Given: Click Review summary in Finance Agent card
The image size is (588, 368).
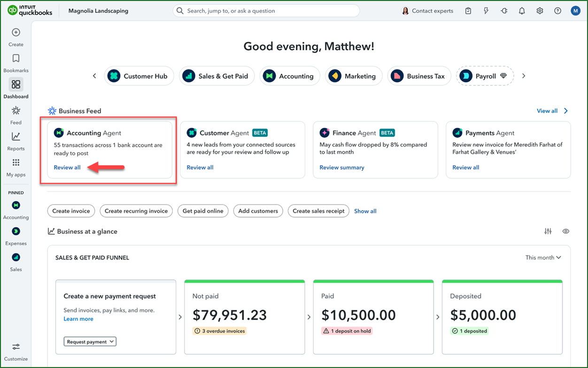Looking at the screenshot, I should point(342,168).
